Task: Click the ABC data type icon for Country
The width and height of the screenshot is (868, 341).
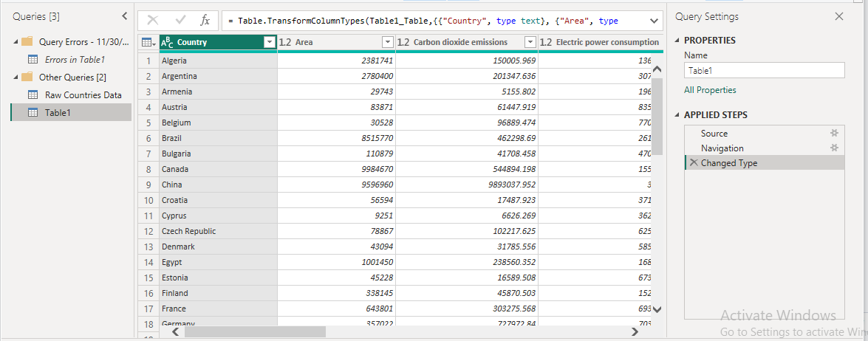Action: (x=167, y=42)
